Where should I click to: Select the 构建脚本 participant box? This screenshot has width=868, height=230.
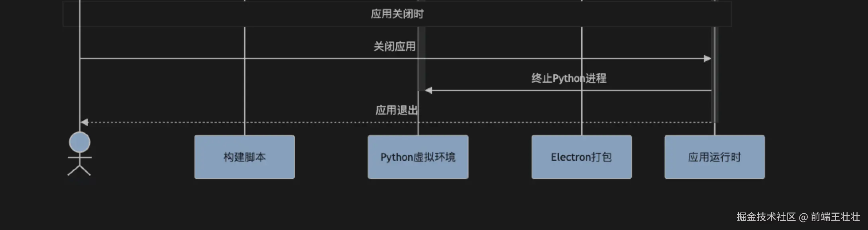[245, 157]
